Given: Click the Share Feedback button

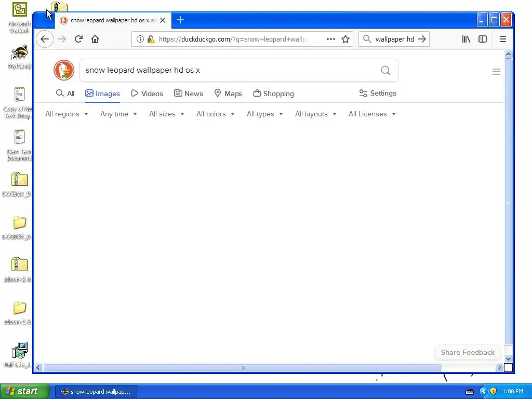Looking at the screenshot, I should point(468,353).
